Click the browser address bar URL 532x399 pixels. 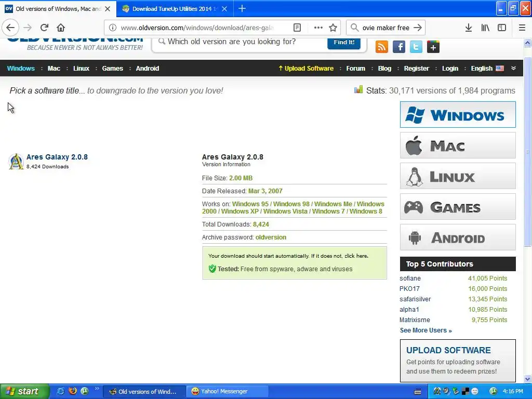[x=197, y=28]
